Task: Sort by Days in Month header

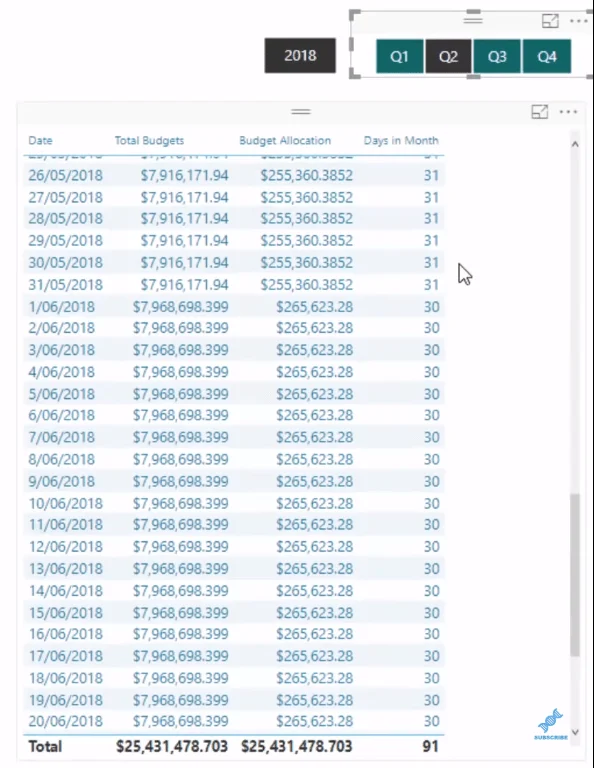Action: pyautogui.click(x=401, y=141)
